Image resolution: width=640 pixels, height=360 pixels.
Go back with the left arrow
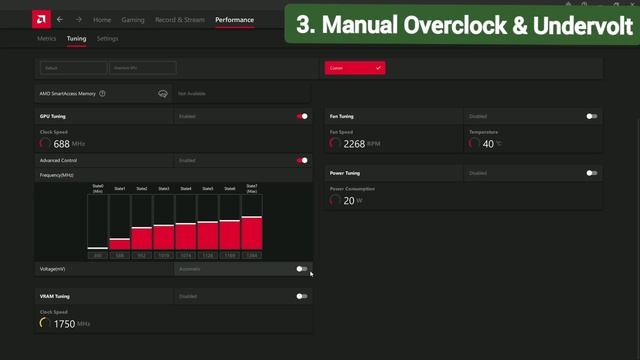pyautogui.click(x=60, y=19)
